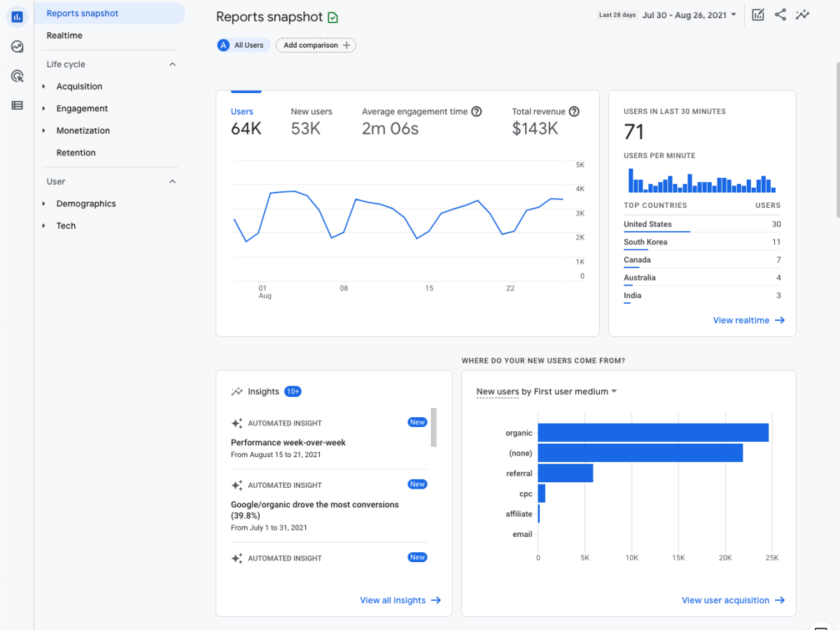Click the share report icon
This screenshot has width=840, height=630.
point(780,15)
